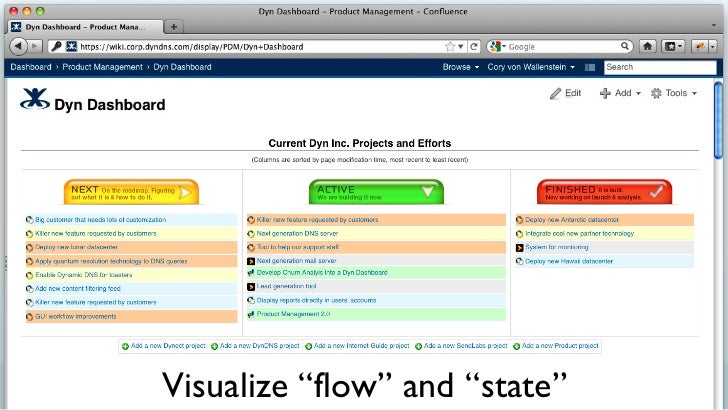Click the browser URL address field
Image resolution: width=728 pixels, height=410 pixels.
[260, 46]
